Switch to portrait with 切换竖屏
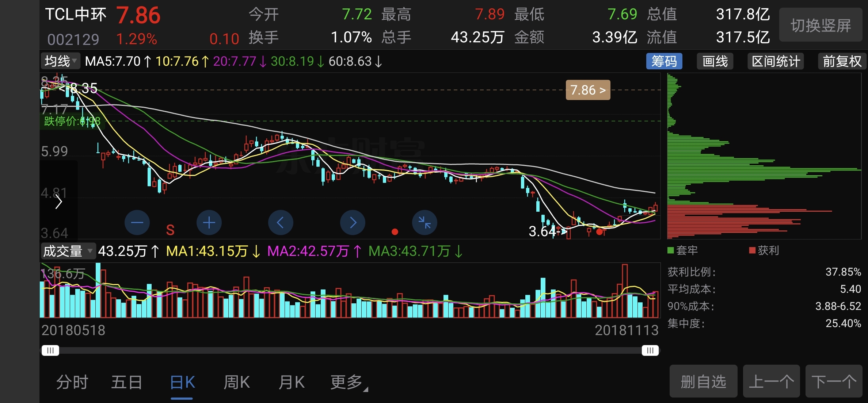The width and height of the screenshot is (868, 403). [x=821, y=26]
